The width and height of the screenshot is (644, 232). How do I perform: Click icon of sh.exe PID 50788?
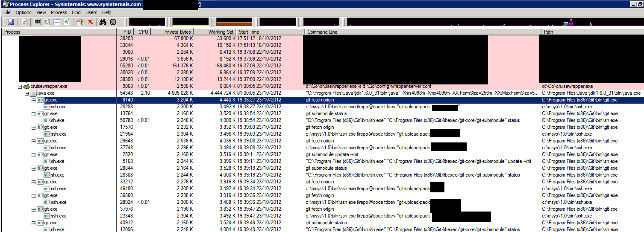coord(47,120)
